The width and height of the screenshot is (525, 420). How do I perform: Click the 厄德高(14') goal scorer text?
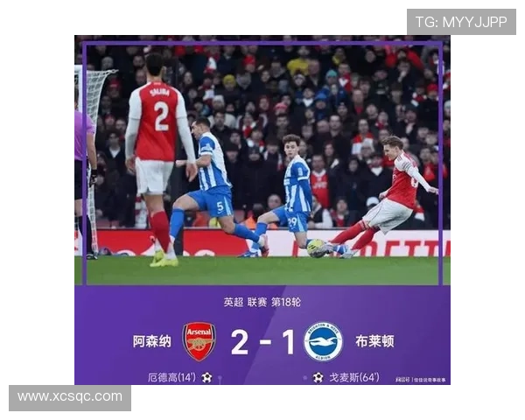point(171,378)
